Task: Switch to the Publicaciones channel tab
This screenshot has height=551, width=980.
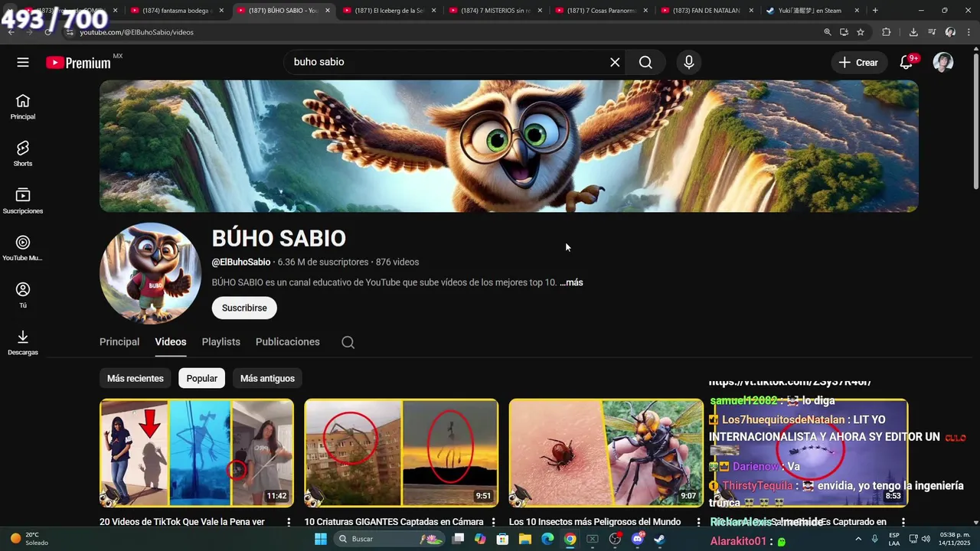Action: (288, 342)
